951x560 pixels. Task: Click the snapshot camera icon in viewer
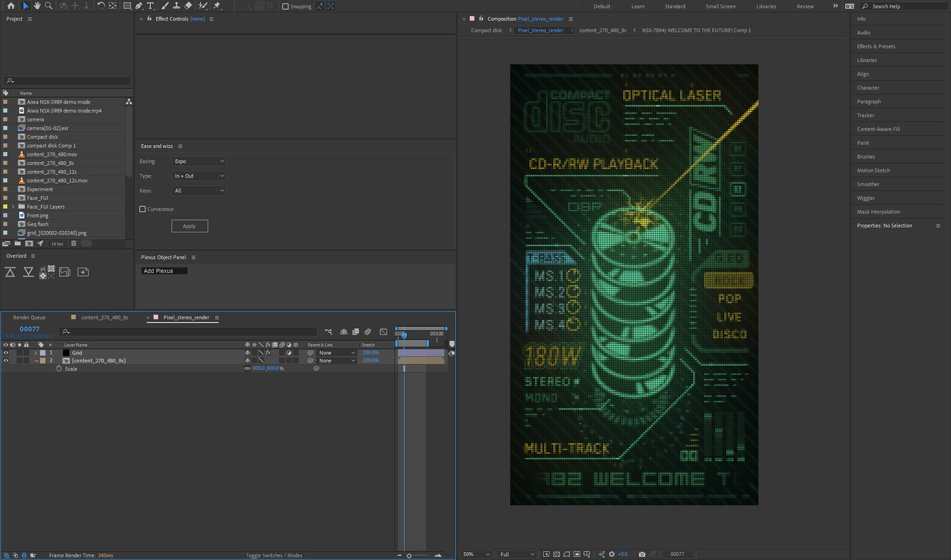642,554
